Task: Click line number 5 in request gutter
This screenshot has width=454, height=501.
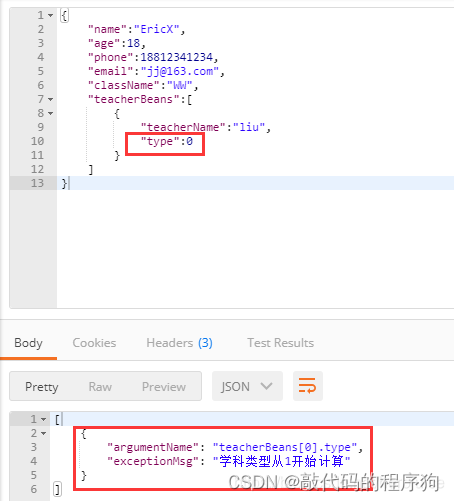Action: (40, 71)
